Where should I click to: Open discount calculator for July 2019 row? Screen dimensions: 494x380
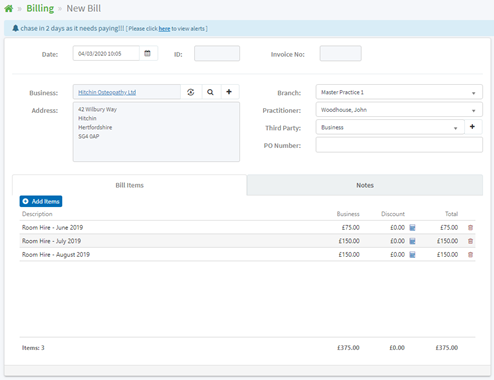pyautogui.click(x=412, y=241)
